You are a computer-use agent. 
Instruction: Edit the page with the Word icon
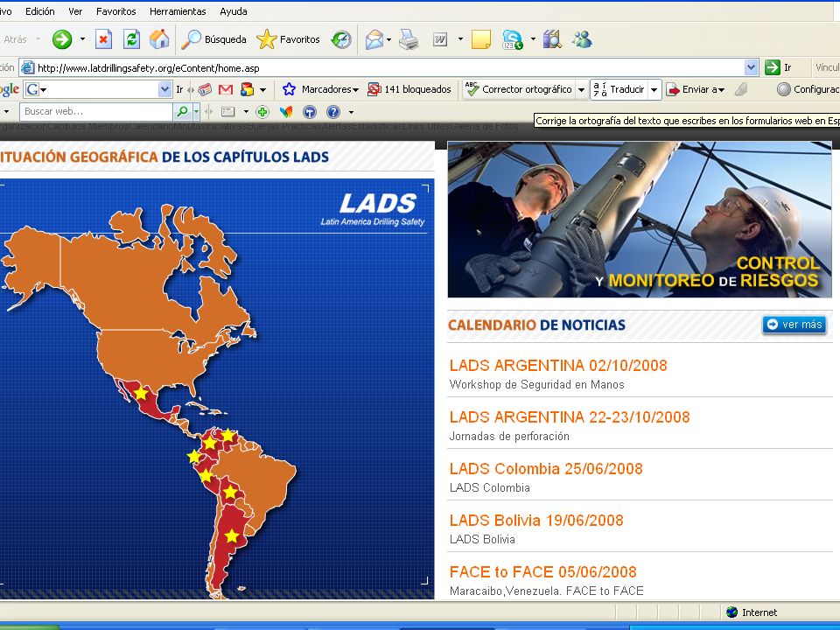coord(440,39)
